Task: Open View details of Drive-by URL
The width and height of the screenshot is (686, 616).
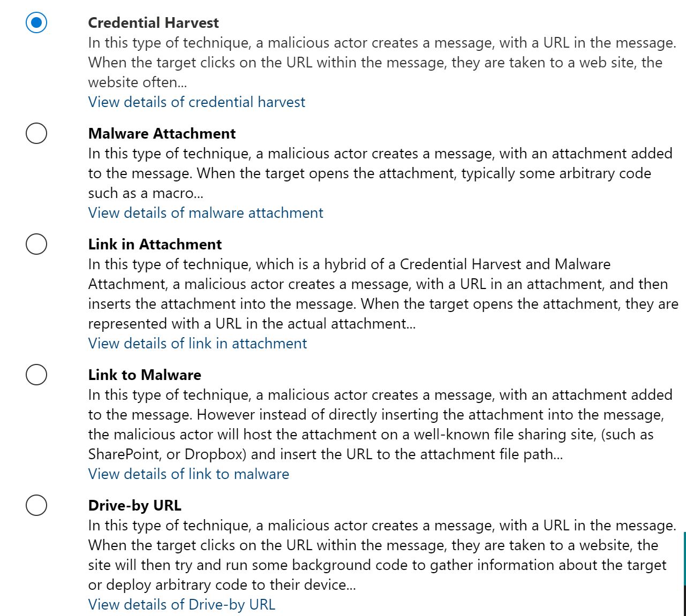Action: [x=182, y=605]
